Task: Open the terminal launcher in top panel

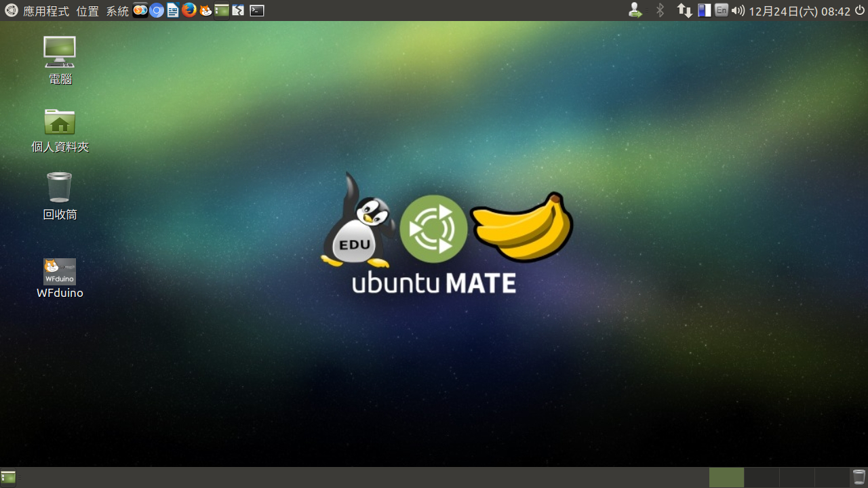Action: 256,11
